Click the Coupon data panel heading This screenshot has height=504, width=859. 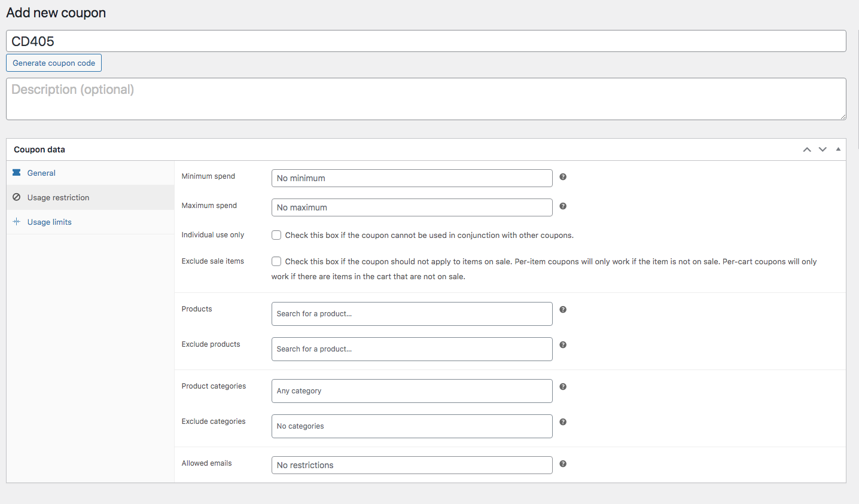[39, 149]
